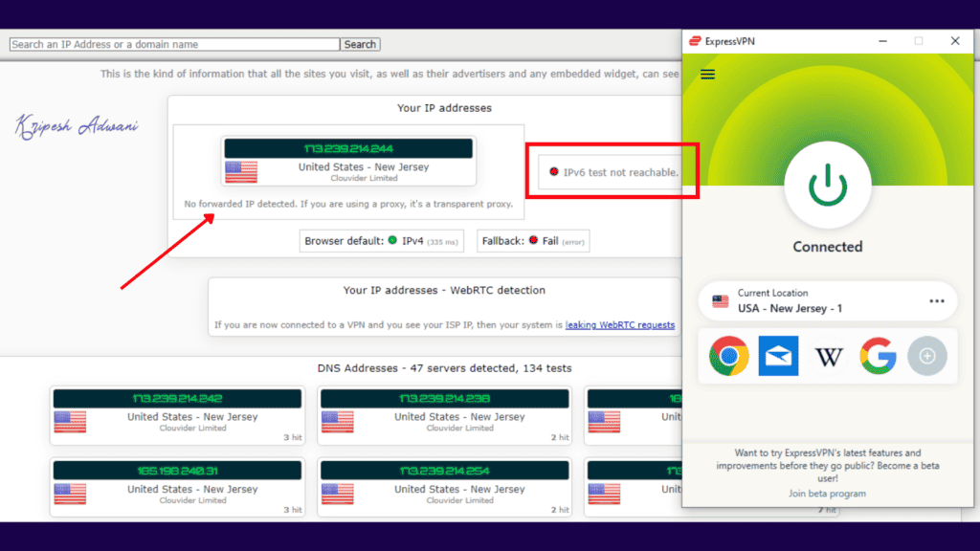Open the three-dot location options menu
This screenshot has width=980, height=551.
[x=937, y=300]
